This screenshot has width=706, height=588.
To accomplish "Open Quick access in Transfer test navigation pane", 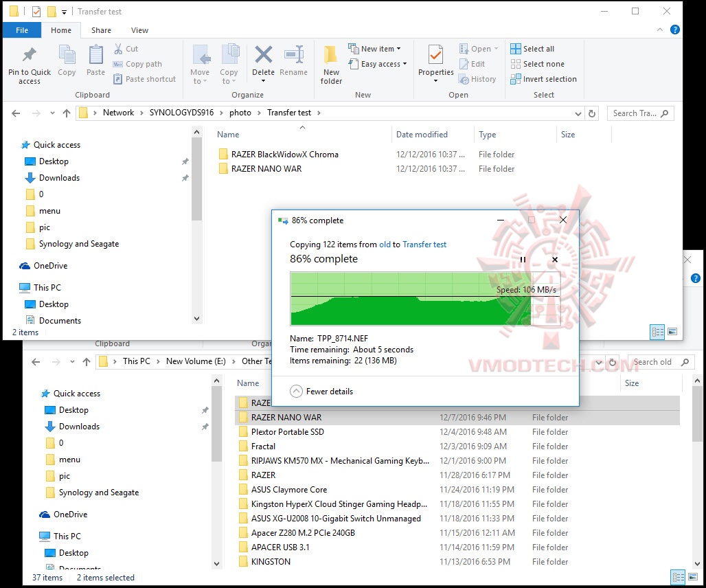I will point(57,145).
